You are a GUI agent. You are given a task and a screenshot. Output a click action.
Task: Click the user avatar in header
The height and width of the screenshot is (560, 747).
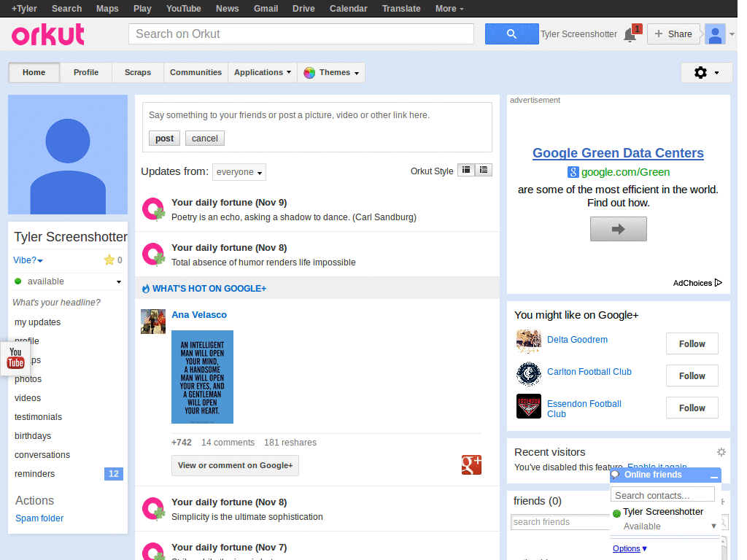click(715, 34)
